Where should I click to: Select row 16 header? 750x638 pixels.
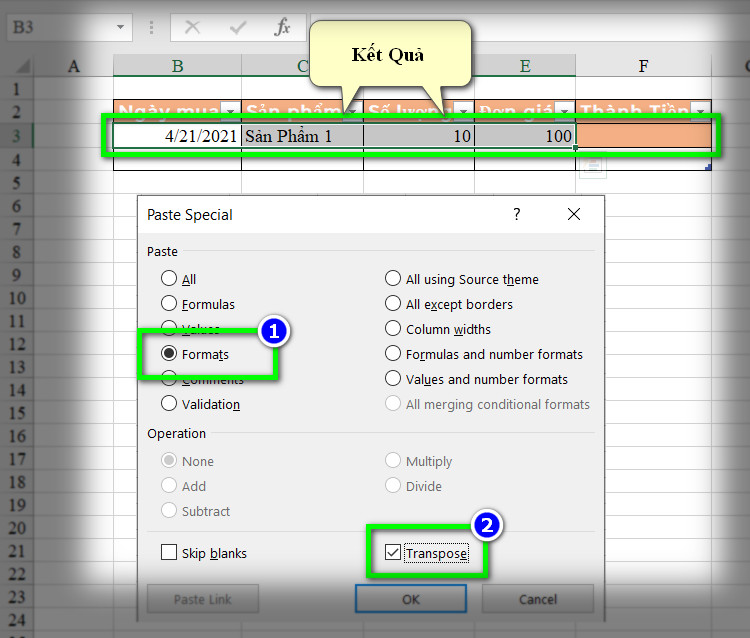[x=16, y=436]
